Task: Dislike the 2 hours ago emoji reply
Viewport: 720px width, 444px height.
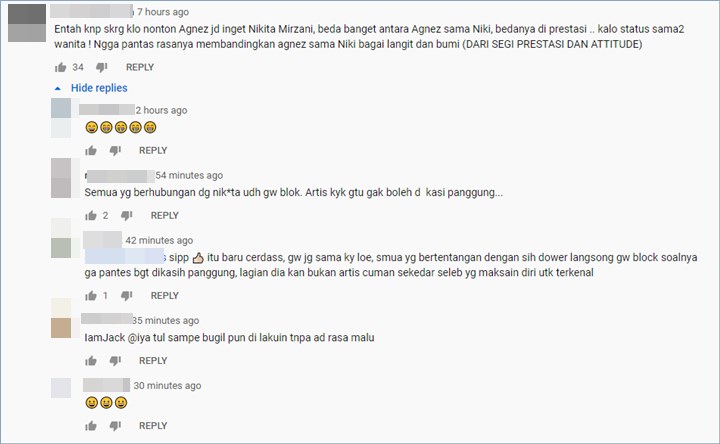Action: 115,151
